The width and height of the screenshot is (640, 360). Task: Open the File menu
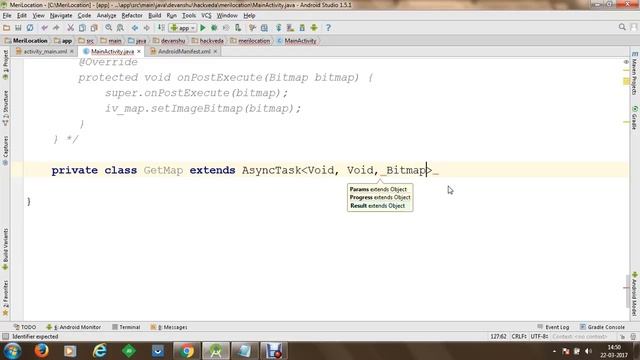pos(7,16)
